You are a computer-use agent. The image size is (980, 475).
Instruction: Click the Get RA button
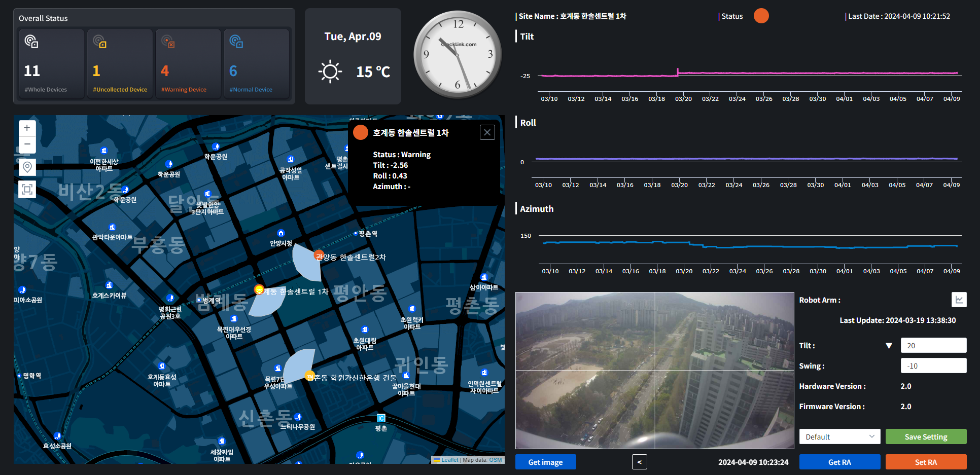click(x=839, y=462)
